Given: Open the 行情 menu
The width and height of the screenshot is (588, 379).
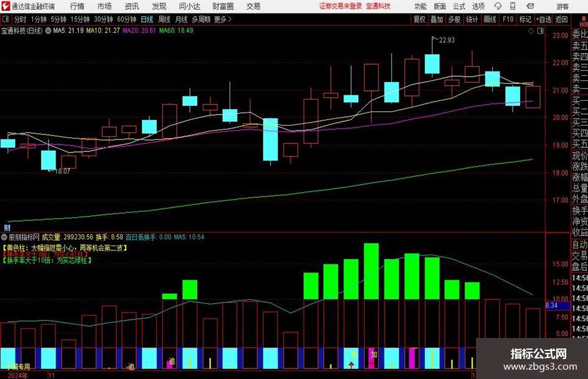Looking at the screenshot, I should coord(77,6).
